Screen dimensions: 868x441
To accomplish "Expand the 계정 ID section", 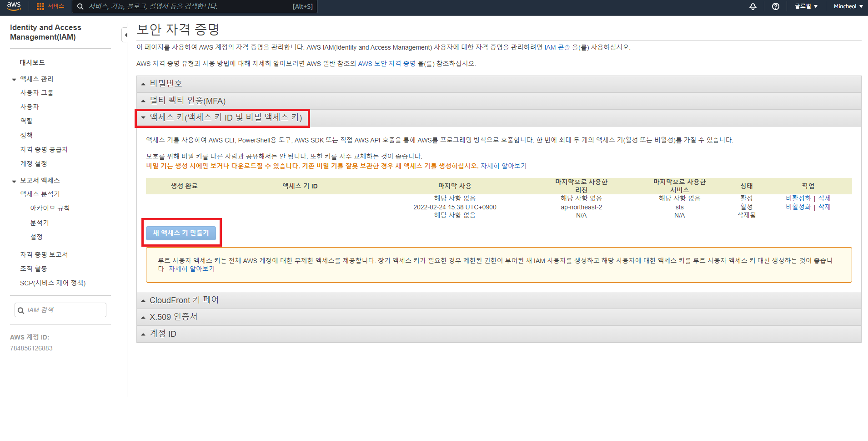I will click(499, 334).
